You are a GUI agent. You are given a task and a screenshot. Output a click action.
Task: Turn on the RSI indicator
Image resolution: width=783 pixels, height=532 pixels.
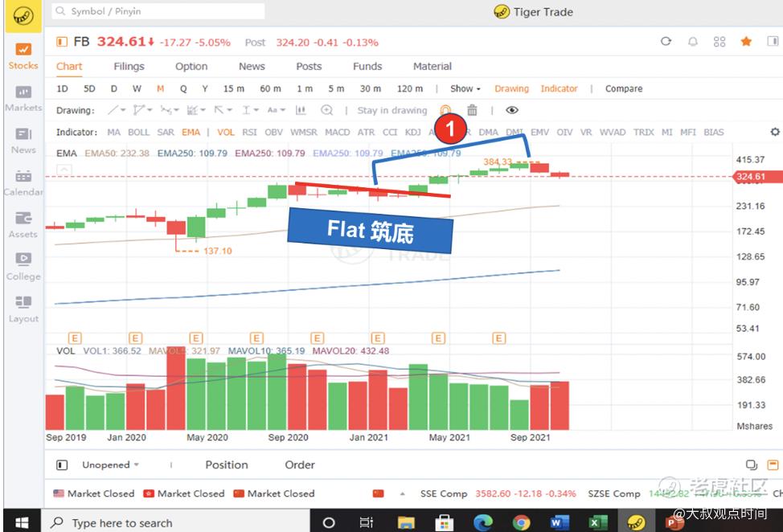coord(250,133)
